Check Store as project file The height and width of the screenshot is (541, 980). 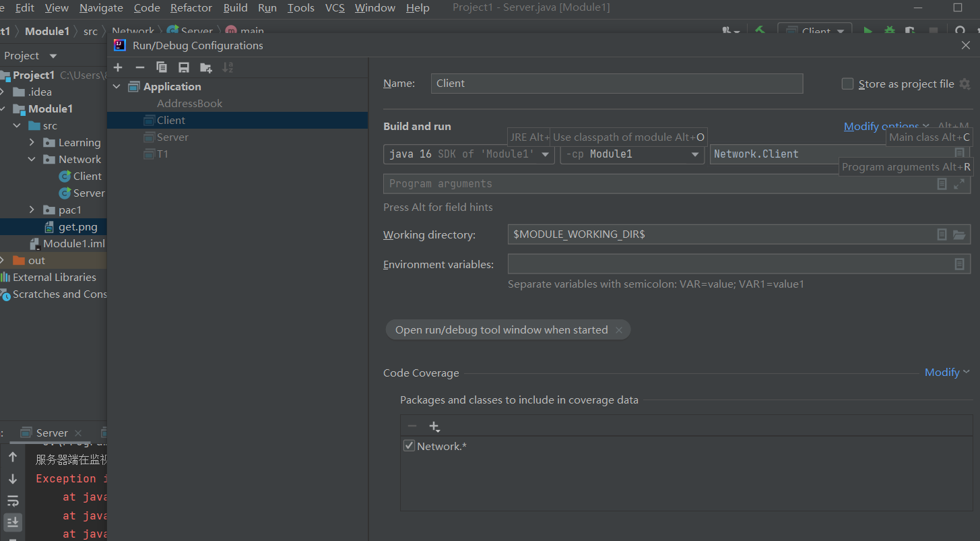[847, 84]
